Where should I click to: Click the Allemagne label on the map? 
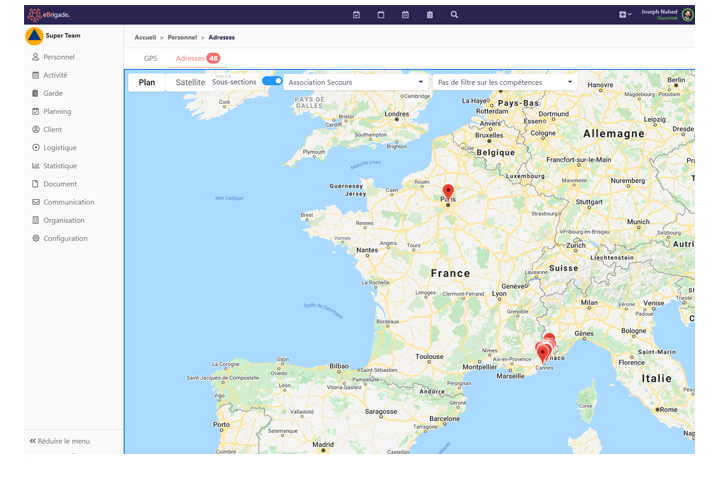[613, 134]
